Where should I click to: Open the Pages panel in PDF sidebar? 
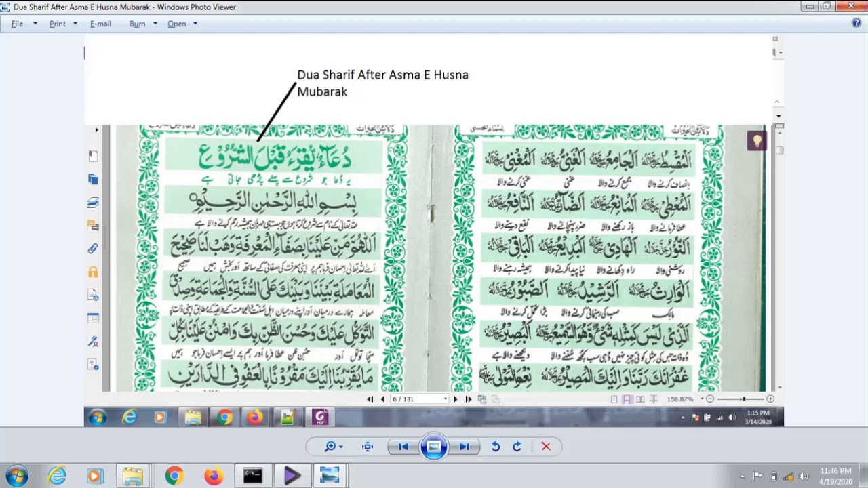point(93,156)
